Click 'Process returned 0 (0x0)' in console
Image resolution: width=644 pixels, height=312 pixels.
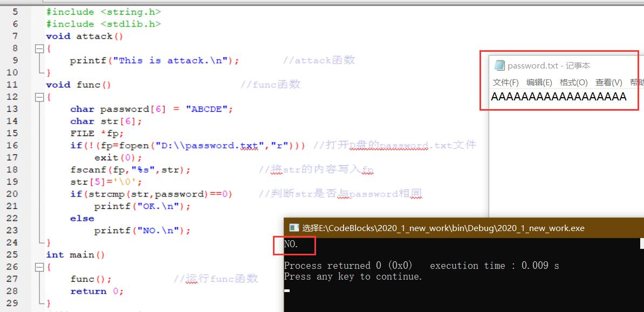348,266
